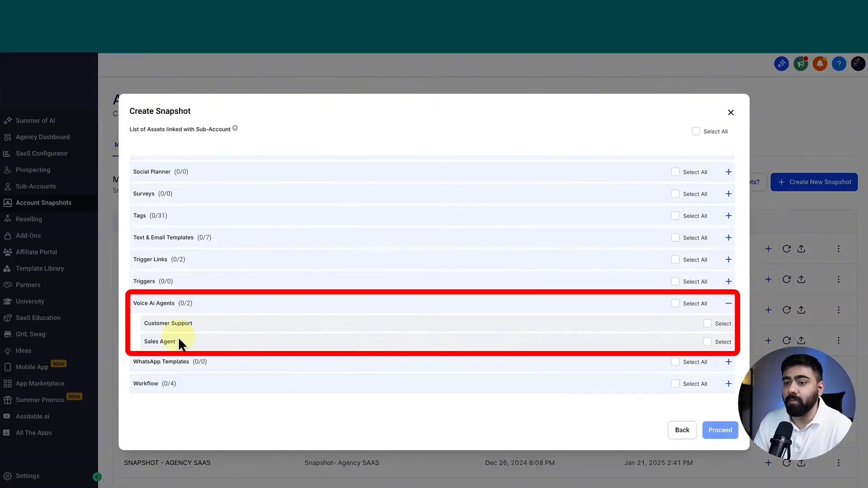
Task: Click the Template Library icon
Action: tap(7, 268)
